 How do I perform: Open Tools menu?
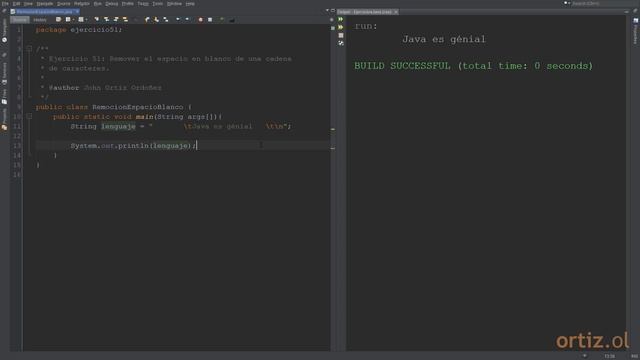(158, 4)
